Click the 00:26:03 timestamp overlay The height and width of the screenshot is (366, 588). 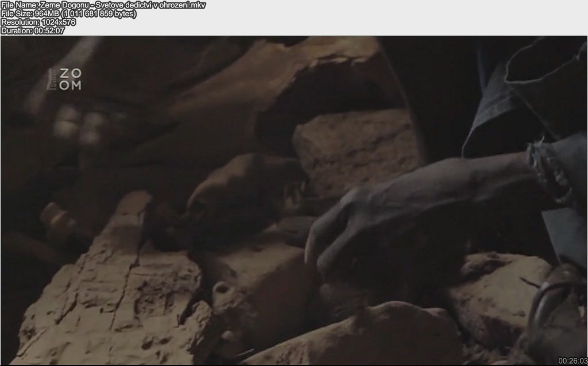point(572,361)
